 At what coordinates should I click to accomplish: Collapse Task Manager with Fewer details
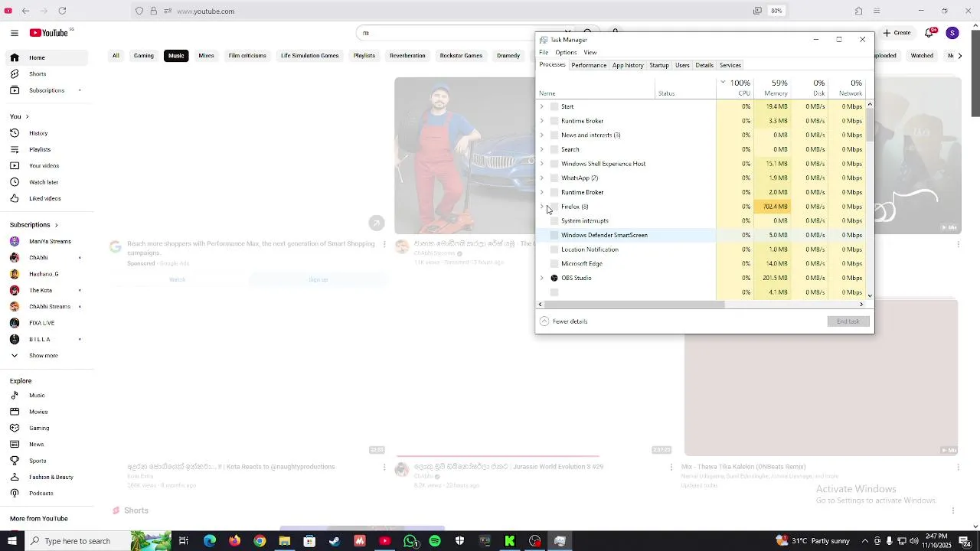tap(563, 321)
